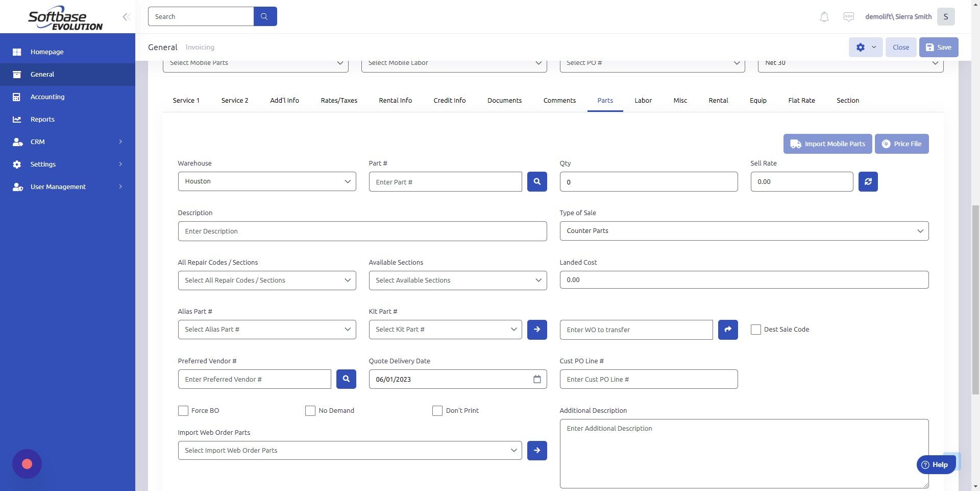The width and height of the screenshot is (980, 491).
Task: Open the notifications bell
Action: [823, 16]
